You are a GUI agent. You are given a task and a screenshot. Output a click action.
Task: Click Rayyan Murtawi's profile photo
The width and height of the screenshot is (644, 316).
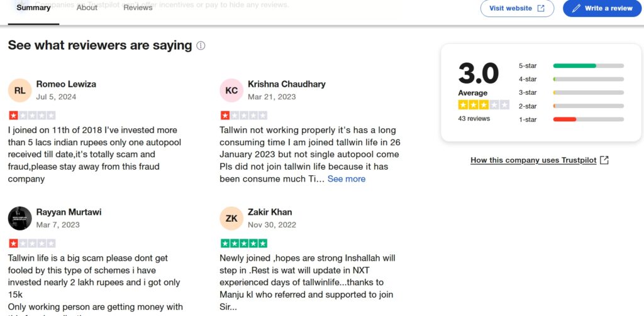pyautogui.click(x=19, y=219)
